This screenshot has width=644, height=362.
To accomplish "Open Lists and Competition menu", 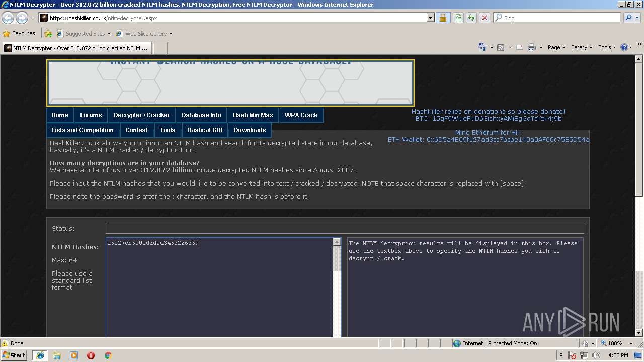I will pos(83,130).
